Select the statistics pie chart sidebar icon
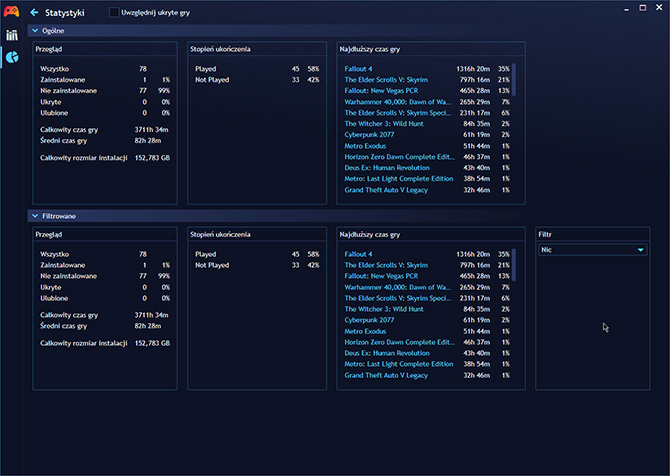Screen dimensions: 670x476 pos(12,57)
